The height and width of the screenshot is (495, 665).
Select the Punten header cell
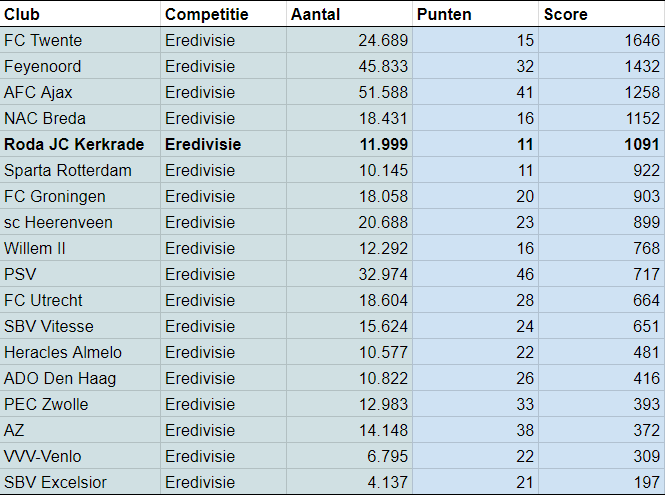click(x=474, y=14)
